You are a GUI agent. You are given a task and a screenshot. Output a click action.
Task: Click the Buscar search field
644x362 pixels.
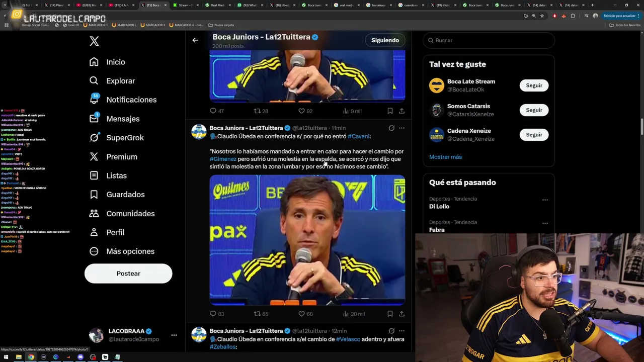pyautogui.click(x=489, y=40)
